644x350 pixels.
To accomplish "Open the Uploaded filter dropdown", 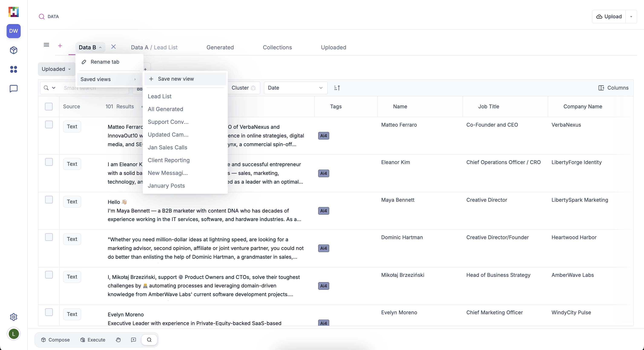I will pos(56,69).
